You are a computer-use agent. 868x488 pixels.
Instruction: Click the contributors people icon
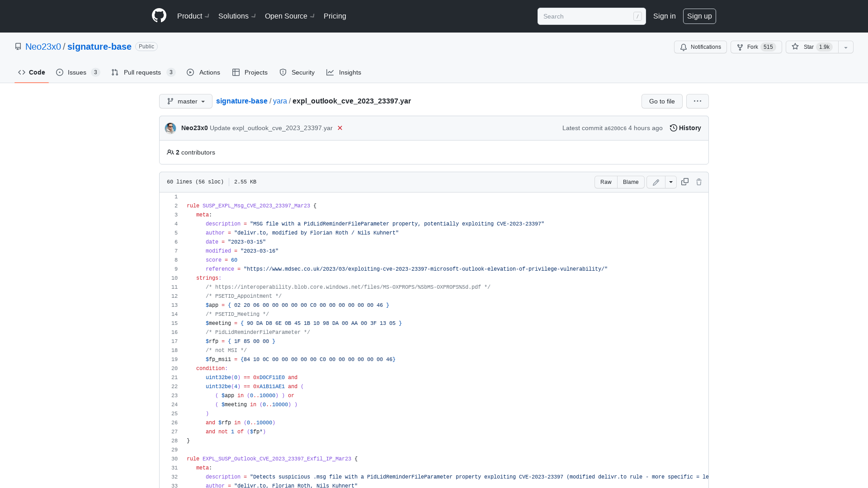pos(170,152)
